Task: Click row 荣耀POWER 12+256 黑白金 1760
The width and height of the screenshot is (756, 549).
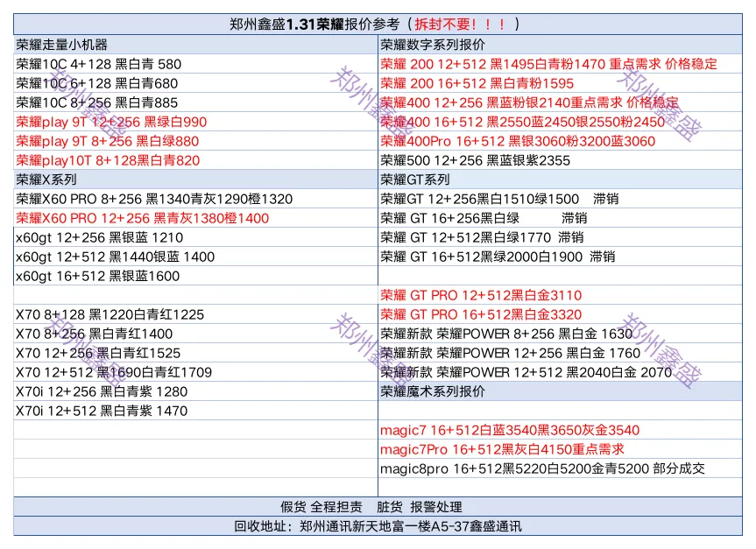Action: (561, 353)
